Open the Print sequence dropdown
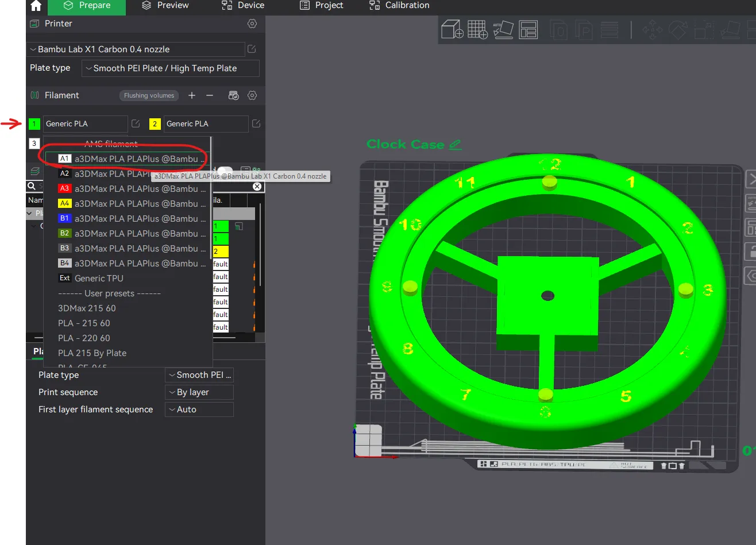This screenshot has width=756, height=545. point(199,392)
